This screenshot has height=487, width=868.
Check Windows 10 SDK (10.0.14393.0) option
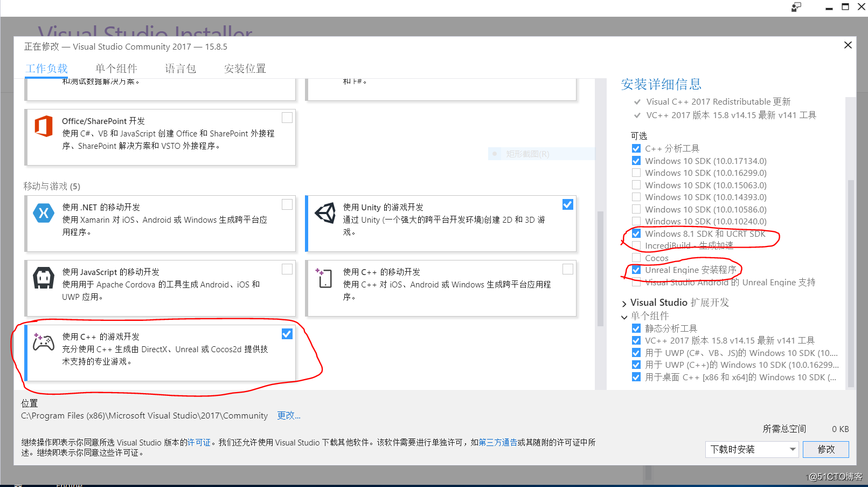tap(636, 197)
